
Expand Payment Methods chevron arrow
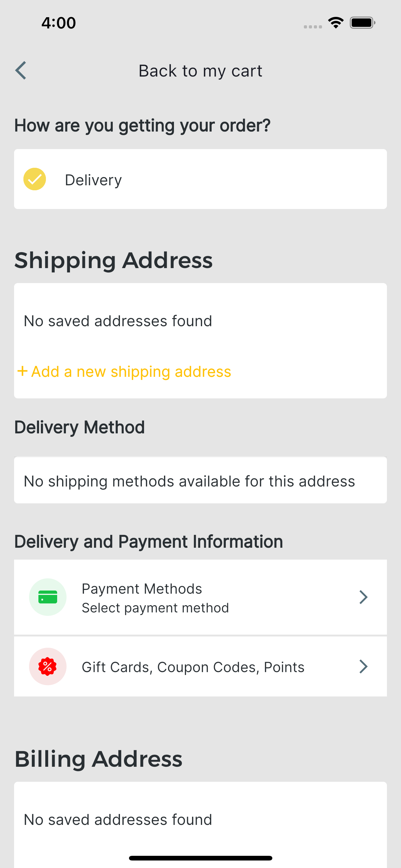tap(363, 597)
